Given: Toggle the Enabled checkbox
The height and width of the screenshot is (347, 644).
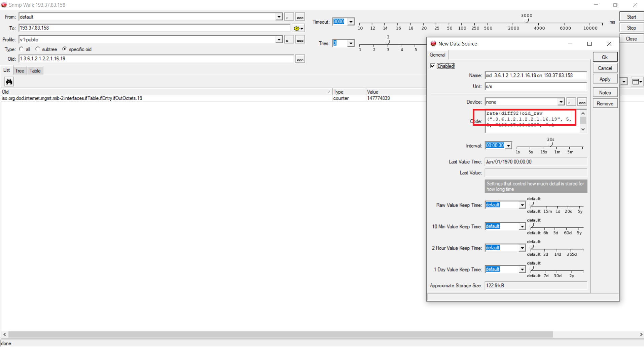Looking at the screenshot, I should [x=433, y=66].
